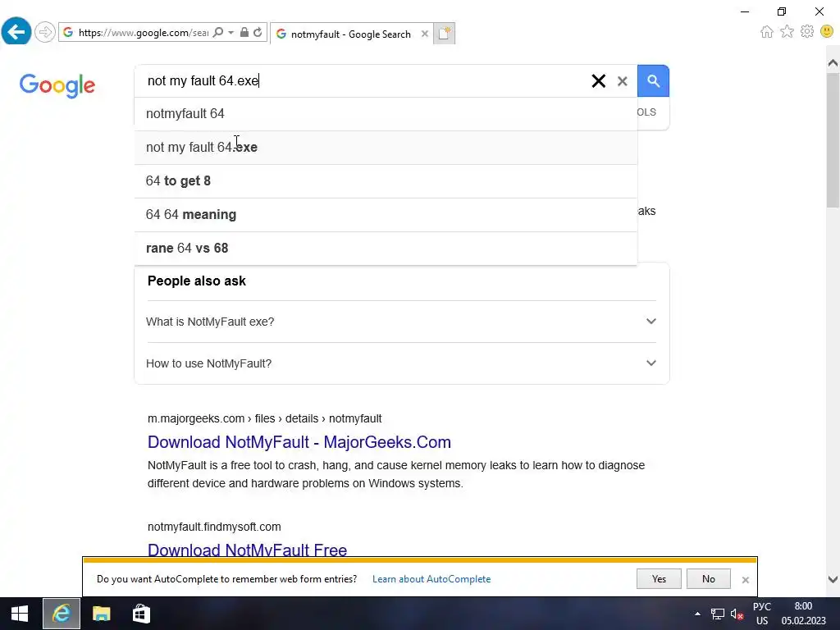Viewport: 840px width, 630px height.
Task: Expand "What is NotMyFault exe?" question
Action: coord(401,322)
